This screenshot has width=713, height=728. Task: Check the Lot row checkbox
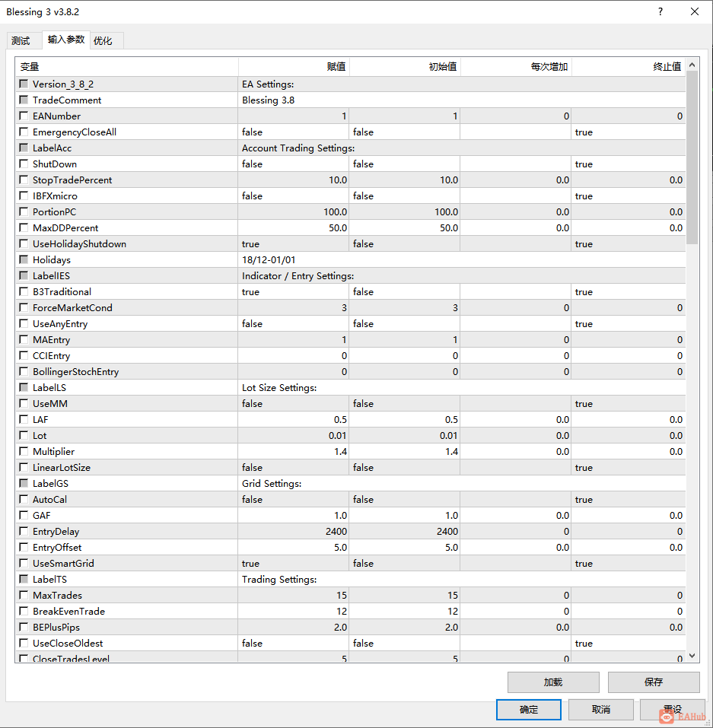(x=24, y=435)
